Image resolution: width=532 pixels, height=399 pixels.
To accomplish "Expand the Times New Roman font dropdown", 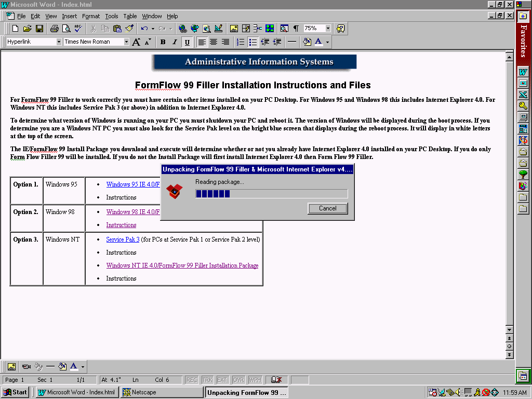I will point(126,42).
